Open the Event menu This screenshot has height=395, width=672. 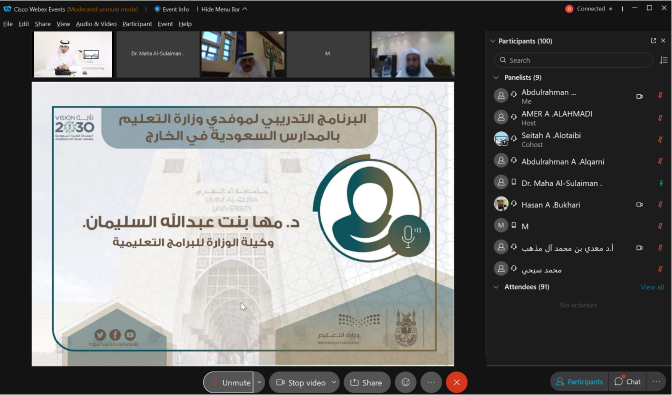click(165, 24)
